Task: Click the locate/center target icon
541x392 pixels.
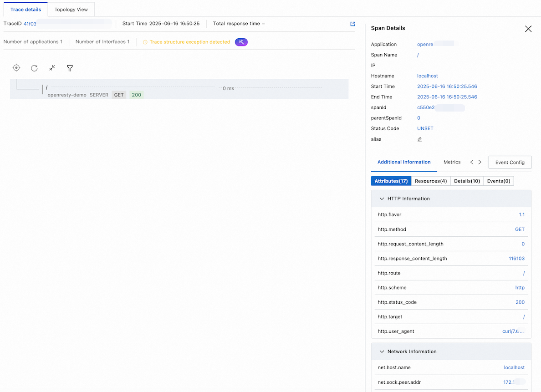Action: point(16,68)
